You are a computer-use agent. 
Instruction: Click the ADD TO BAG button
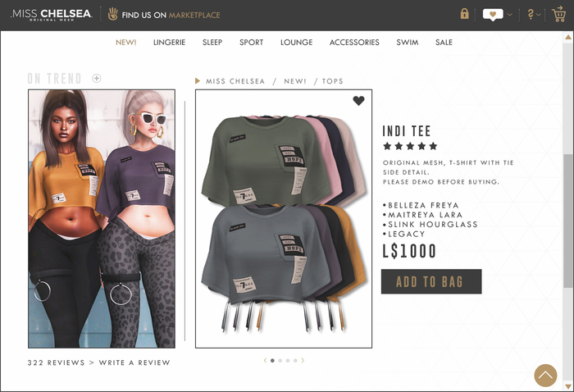431,281
